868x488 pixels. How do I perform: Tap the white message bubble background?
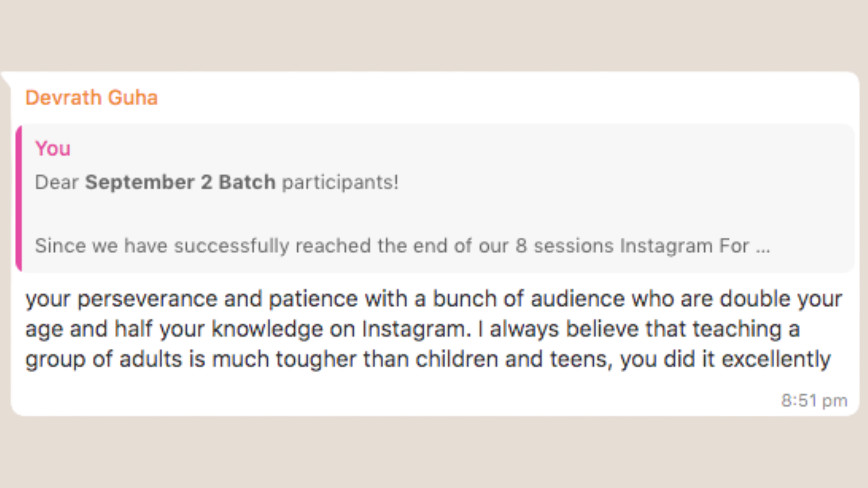[434, 389]
